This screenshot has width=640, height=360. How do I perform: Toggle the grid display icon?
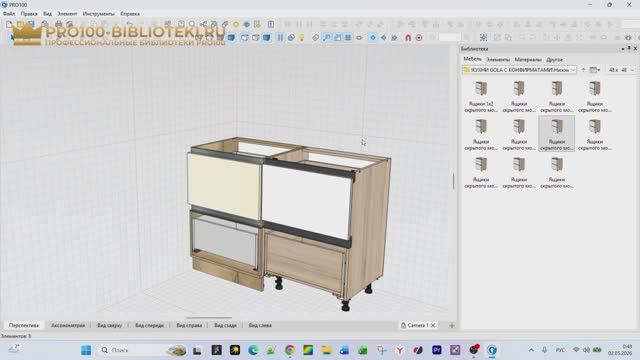(348, 38)
